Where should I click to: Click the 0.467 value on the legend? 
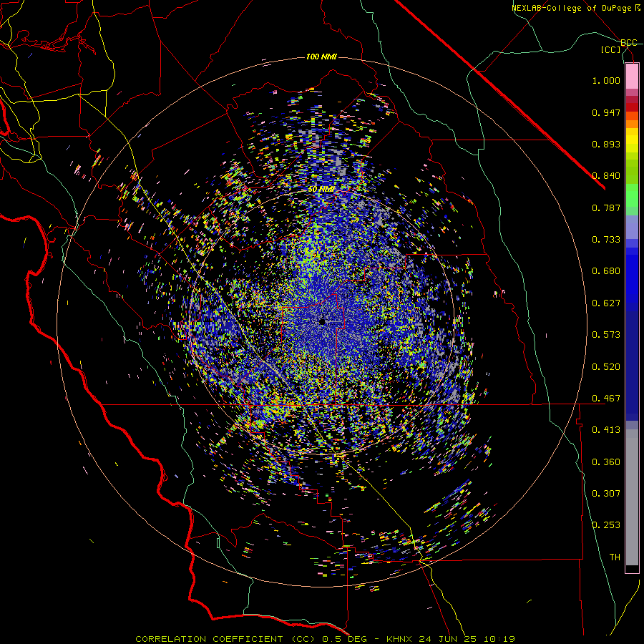tap(606, 399)
